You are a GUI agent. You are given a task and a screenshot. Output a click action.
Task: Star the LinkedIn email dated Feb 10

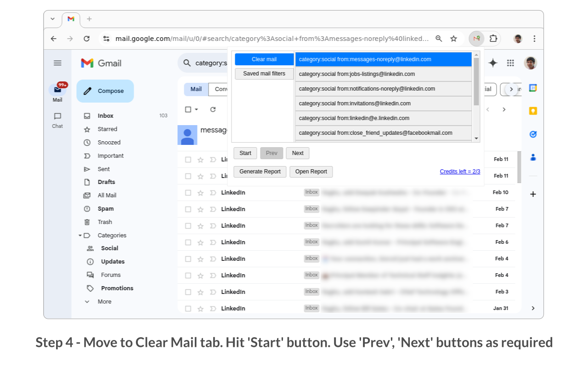click(200, 193)
